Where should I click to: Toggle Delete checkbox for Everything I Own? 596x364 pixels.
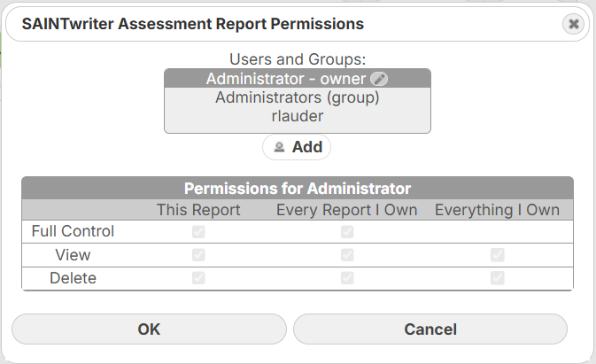(x=497, y=278)
